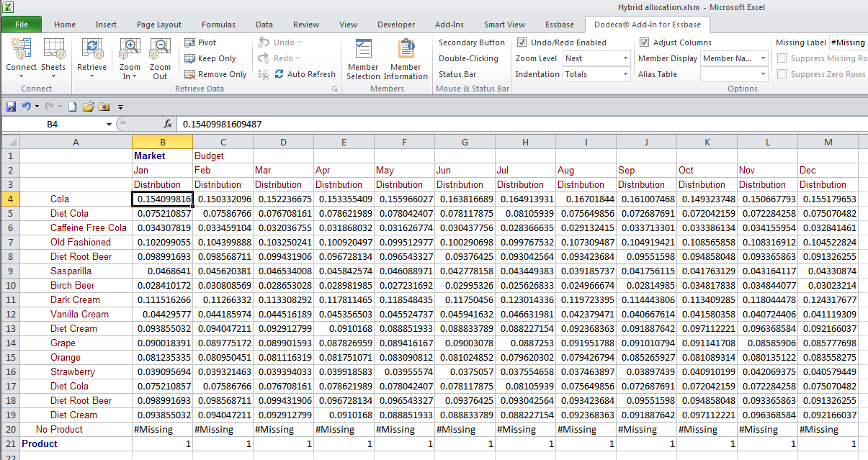Screen dimensions: 868x460
Task: Click the Secondary Button option
Action: point(472,42)
